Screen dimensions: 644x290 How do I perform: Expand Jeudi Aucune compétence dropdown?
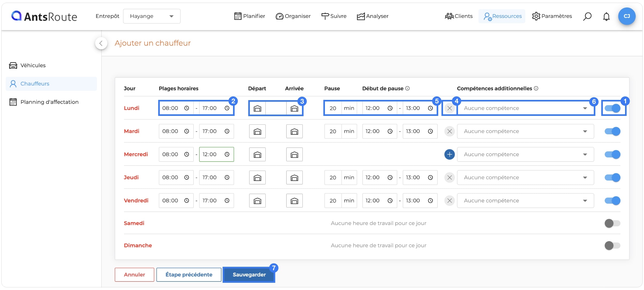tap(525, 178)
